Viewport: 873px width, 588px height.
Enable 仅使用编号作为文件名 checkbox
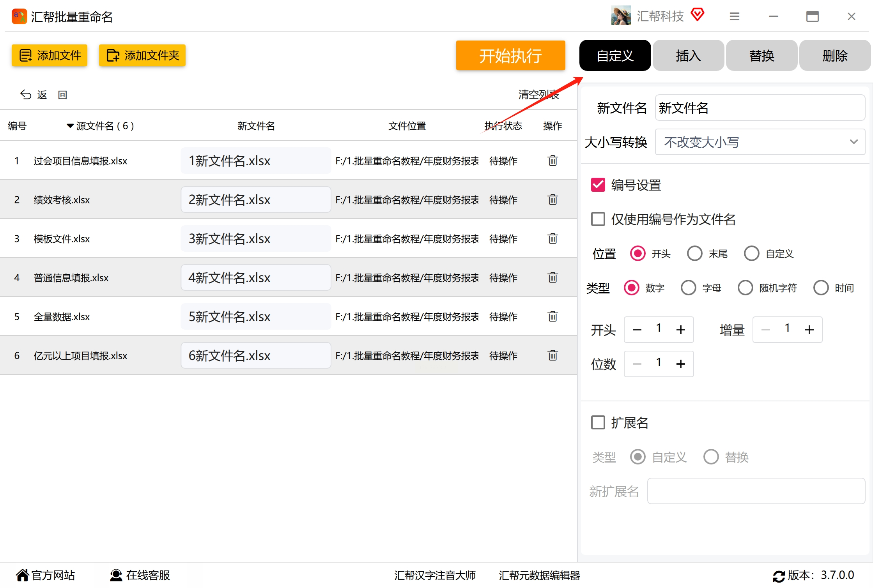(598, 219)
